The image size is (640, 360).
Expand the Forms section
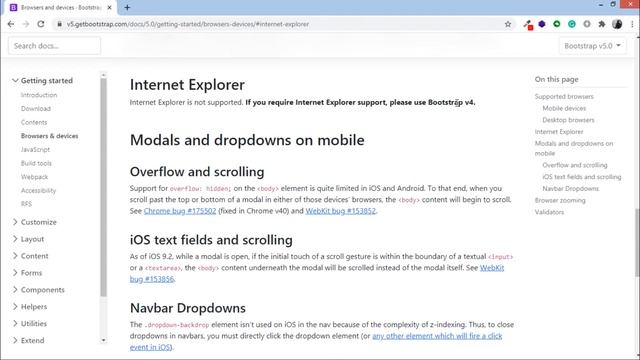click(27, 273)
